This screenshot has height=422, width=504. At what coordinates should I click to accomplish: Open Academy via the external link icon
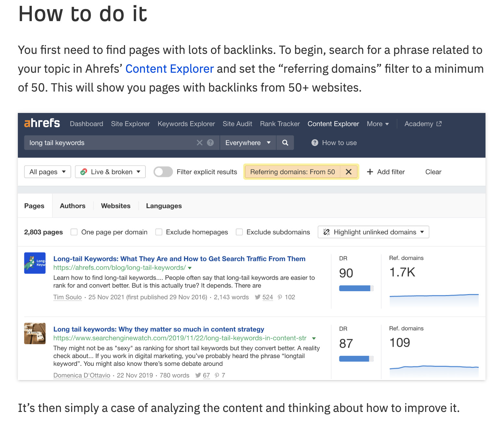pyautogui.click(x=439, y=124)
